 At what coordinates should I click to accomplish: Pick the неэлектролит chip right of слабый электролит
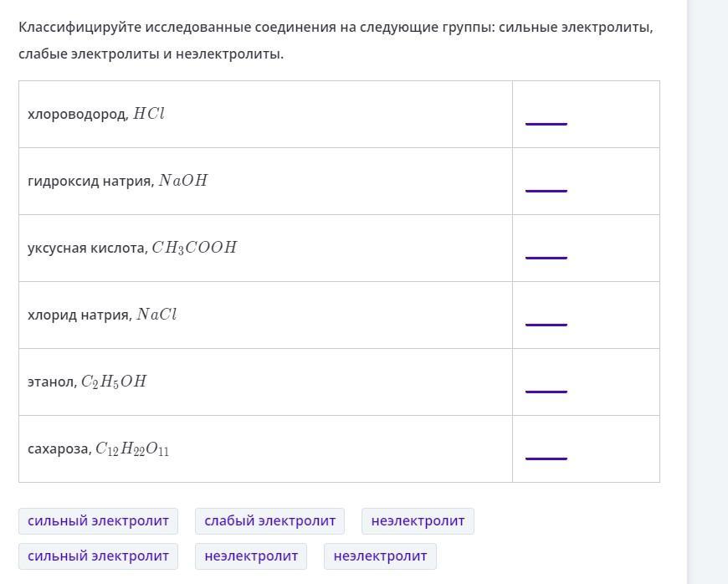tap(418, 521)
